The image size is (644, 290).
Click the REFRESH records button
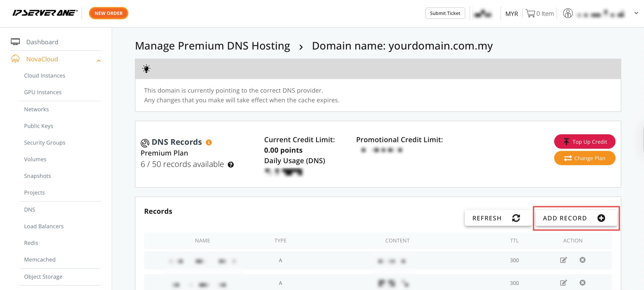pos(498,218)
